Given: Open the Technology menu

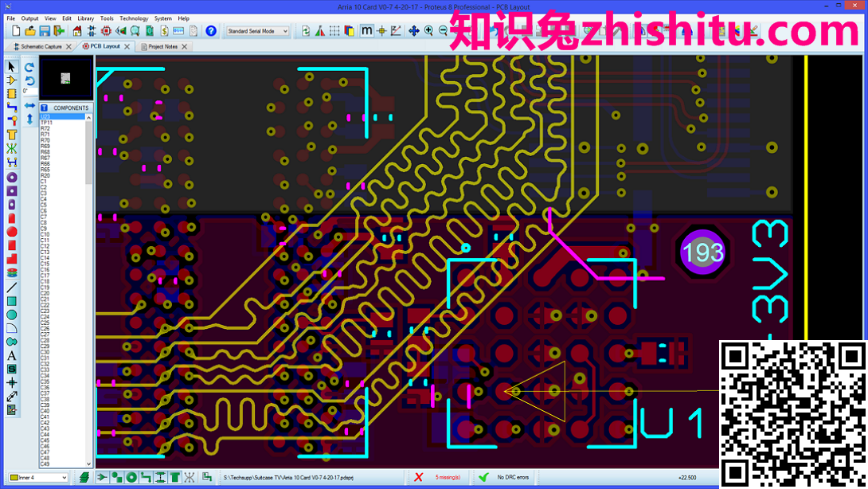Looking at the screenshot, I should (x=134, y=18).
